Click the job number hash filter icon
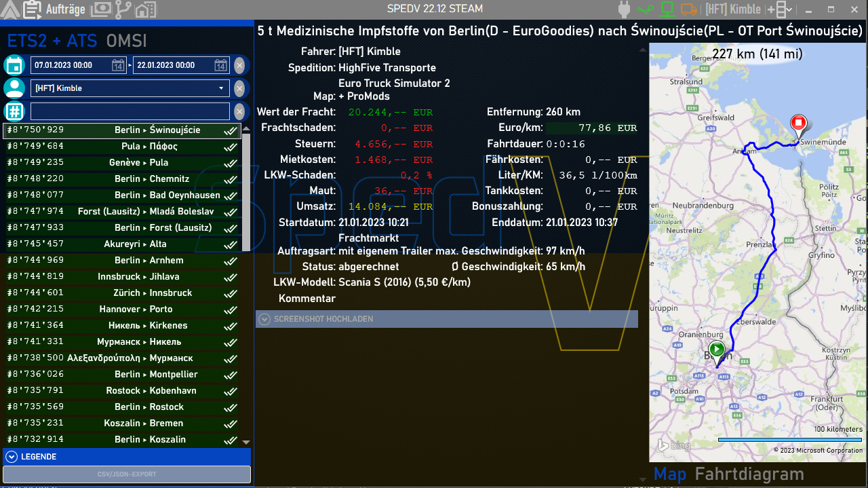This screenshot has height=488, width=868. 14,111
